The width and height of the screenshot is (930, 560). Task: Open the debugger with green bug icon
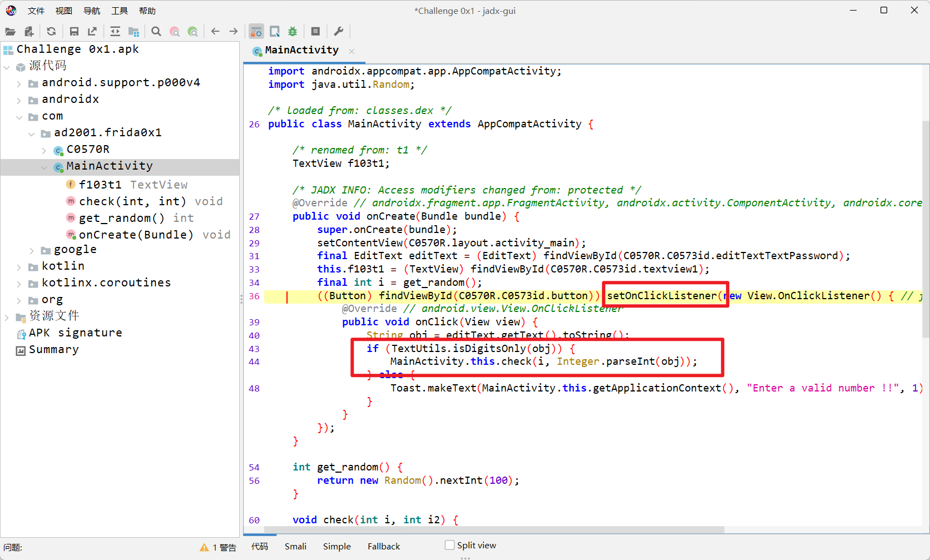tap(293, 32)
